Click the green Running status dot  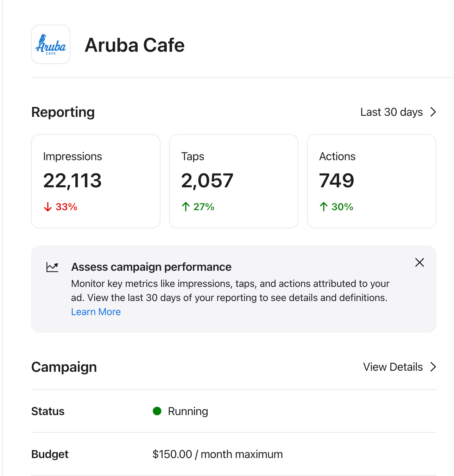click(x=157, y=411)
